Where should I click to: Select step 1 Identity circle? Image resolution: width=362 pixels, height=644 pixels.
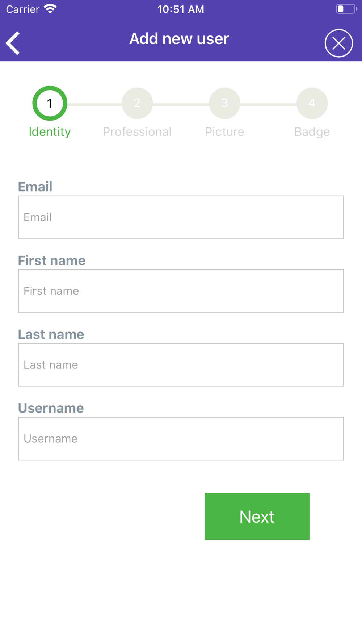tap(50, 104)
